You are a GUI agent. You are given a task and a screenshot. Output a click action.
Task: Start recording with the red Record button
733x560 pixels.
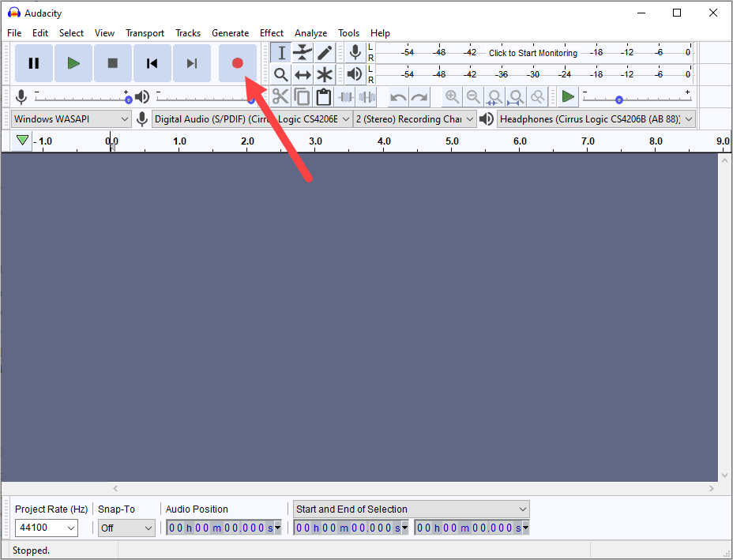pos(238,63)
